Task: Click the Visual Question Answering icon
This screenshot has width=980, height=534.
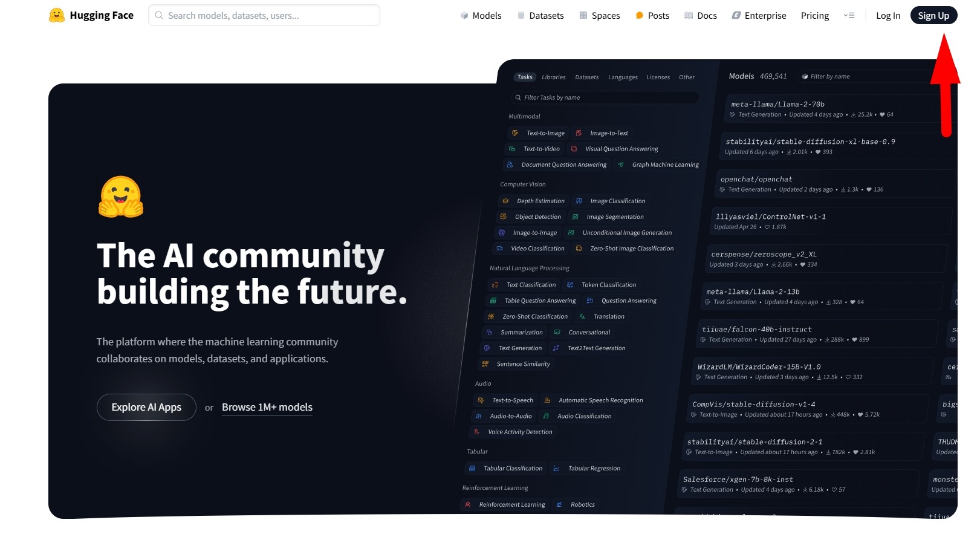Action: tap(574, 149)
